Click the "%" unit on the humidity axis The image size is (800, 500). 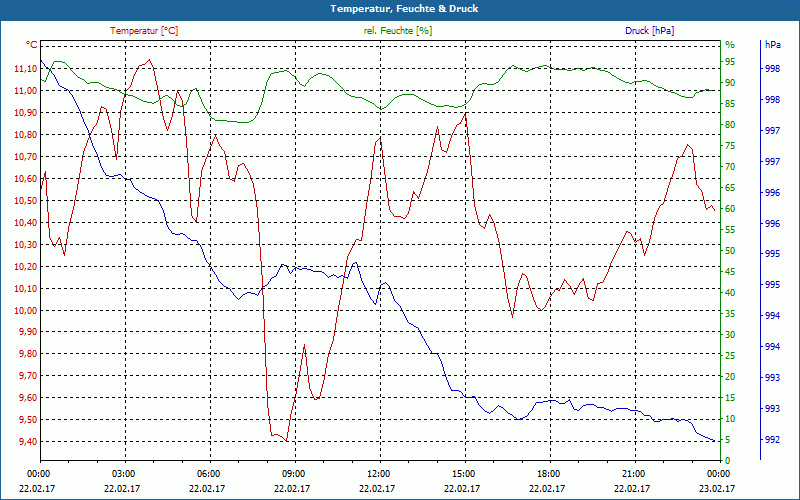[730, 45]
